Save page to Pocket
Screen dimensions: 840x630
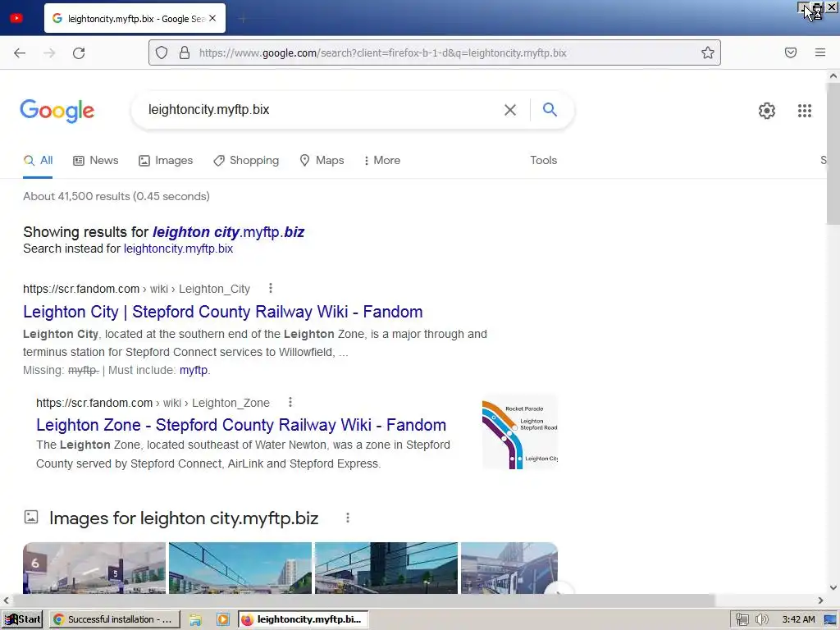(x=790, y=52)
